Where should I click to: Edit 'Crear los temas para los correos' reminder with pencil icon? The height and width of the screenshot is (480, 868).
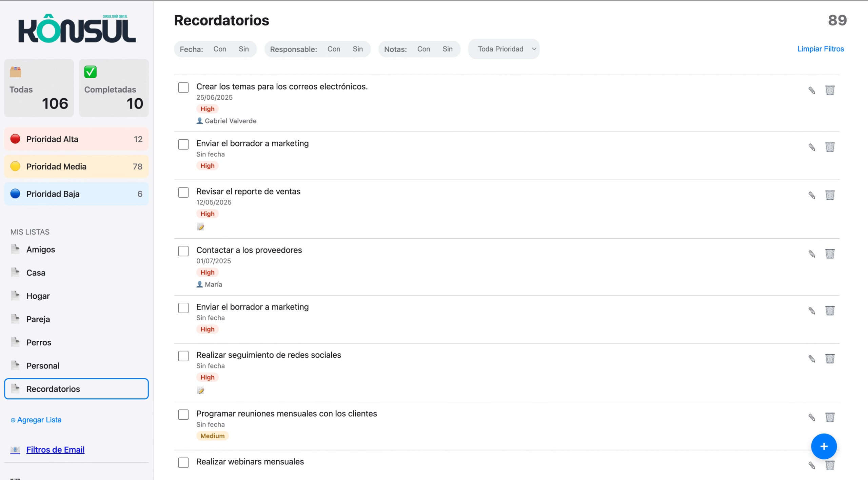click(x=812, y=90)
